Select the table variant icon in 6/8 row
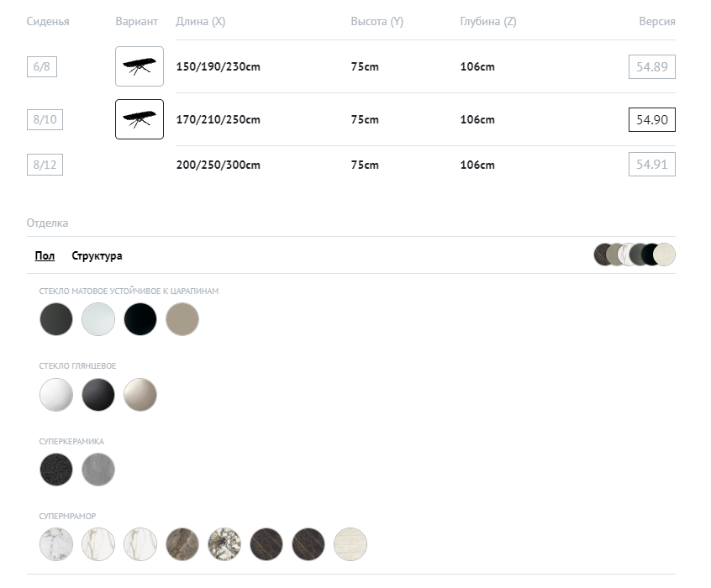 139,66
